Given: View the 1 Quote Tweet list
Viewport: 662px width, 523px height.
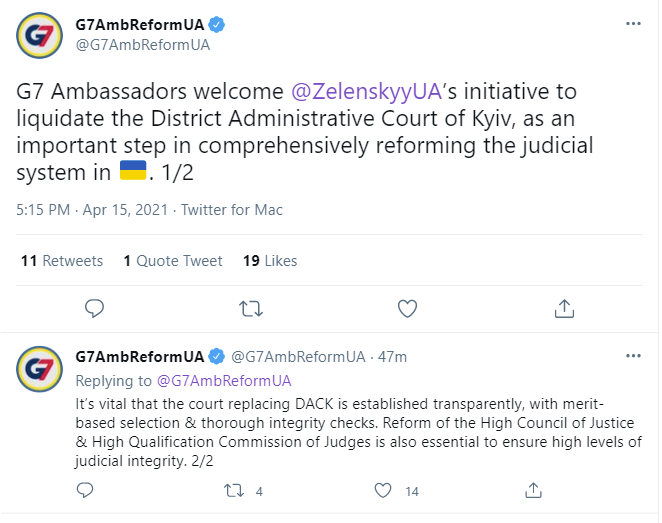Looking at the screenshot, I should pos(173,260).
